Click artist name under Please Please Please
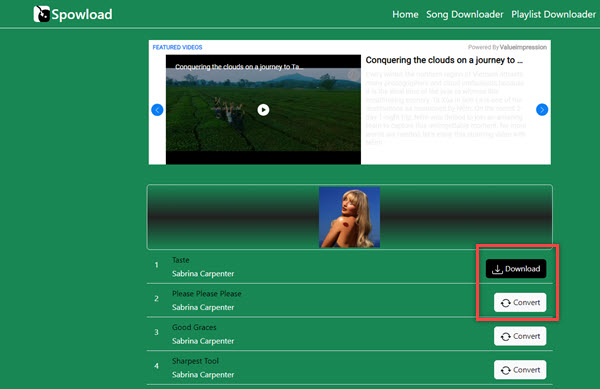The height and width of the screenshot is (389, 600). 203,308
